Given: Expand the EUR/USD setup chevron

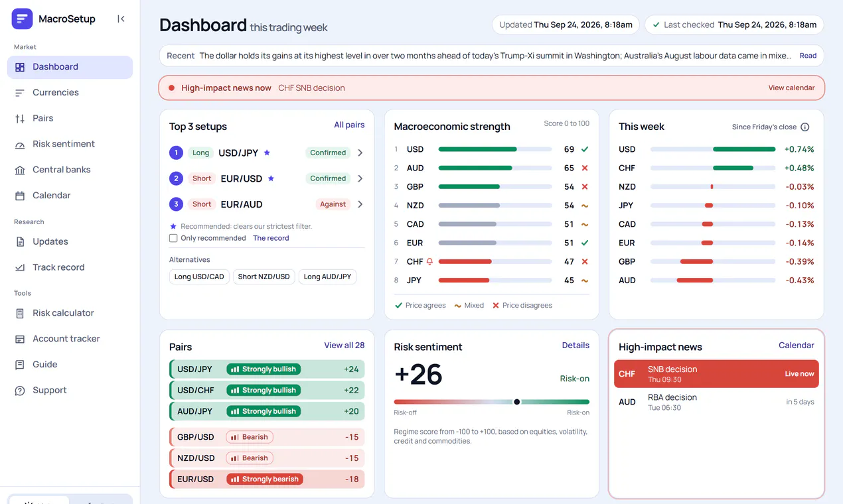Looking at the screenshot, I should coord(360,178).
